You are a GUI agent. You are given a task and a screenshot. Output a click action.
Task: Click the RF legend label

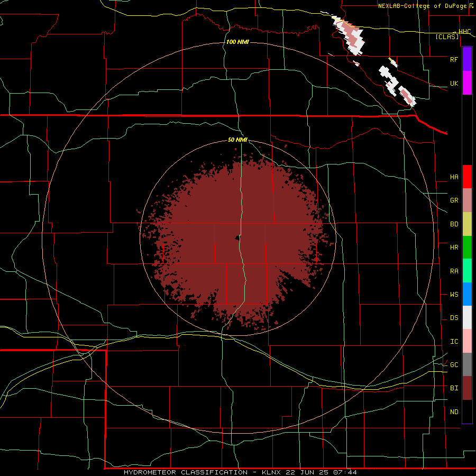[x=454, y=59]
